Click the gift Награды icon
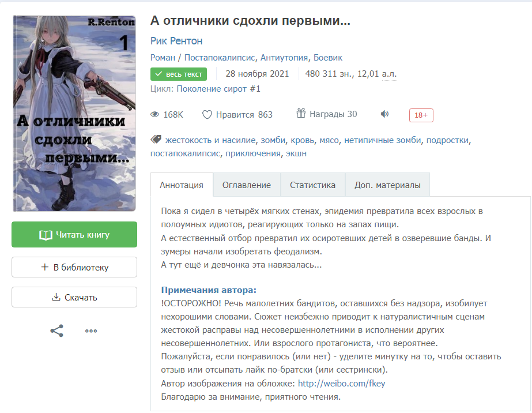Viewport: 532px width, 413px height. coord(301,113)
